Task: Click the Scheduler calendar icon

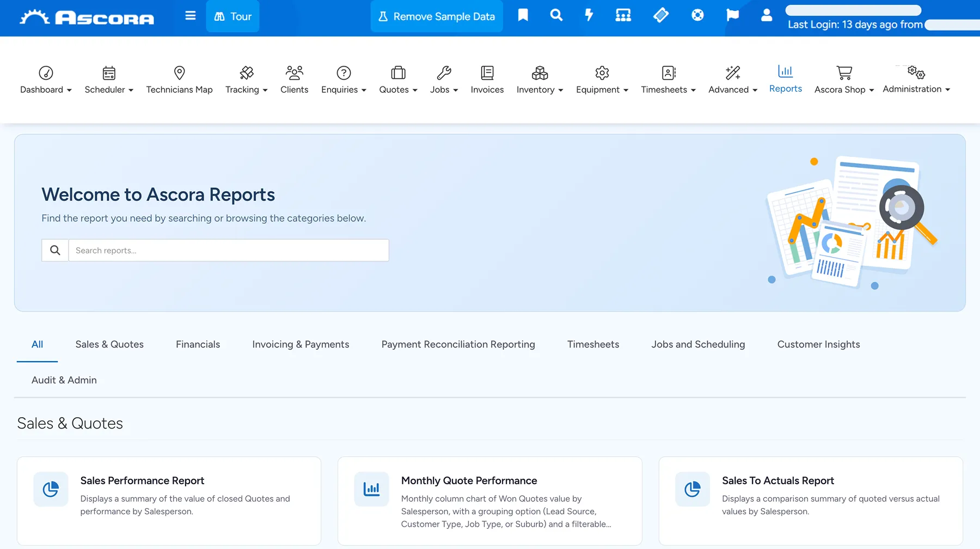Action: point(109,72)
